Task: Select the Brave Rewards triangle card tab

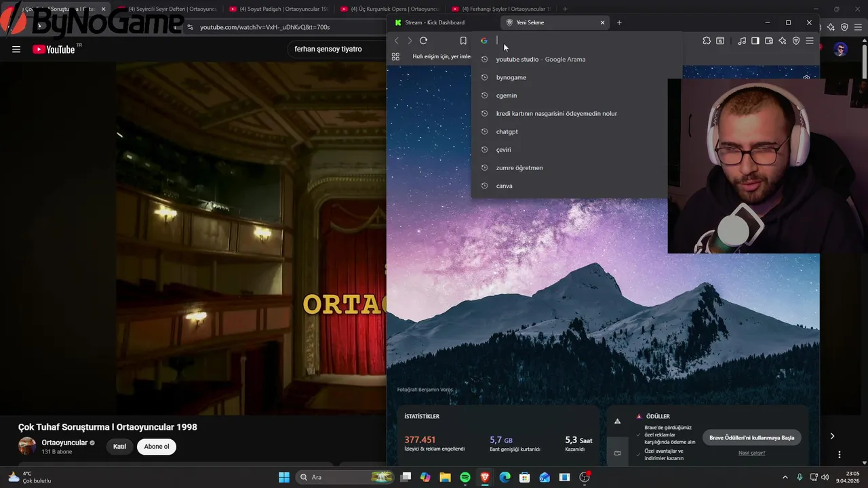Action: tap(617, 421)
